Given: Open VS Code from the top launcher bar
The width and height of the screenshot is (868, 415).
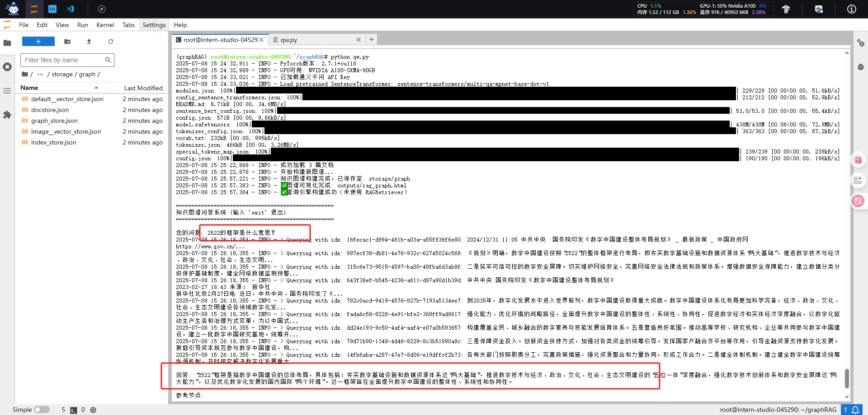Looking at the screenshot, I should click(x=71, y=9).
